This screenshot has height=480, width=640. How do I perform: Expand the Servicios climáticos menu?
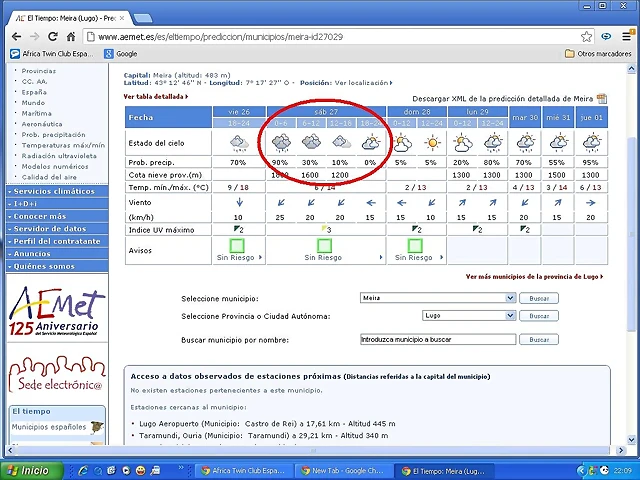pyautogui.click(x=57, y=191)
